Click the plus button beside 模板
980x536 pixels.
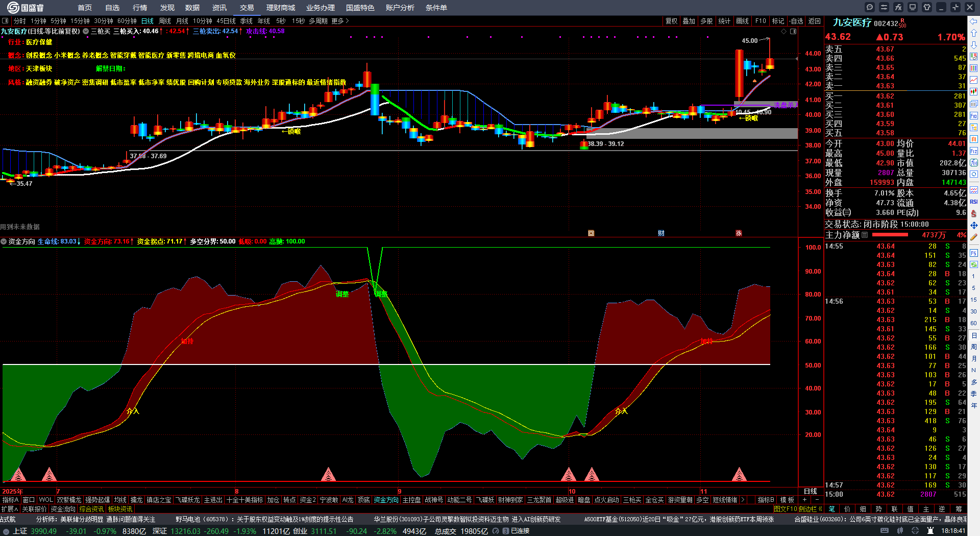tap(804, 500)
